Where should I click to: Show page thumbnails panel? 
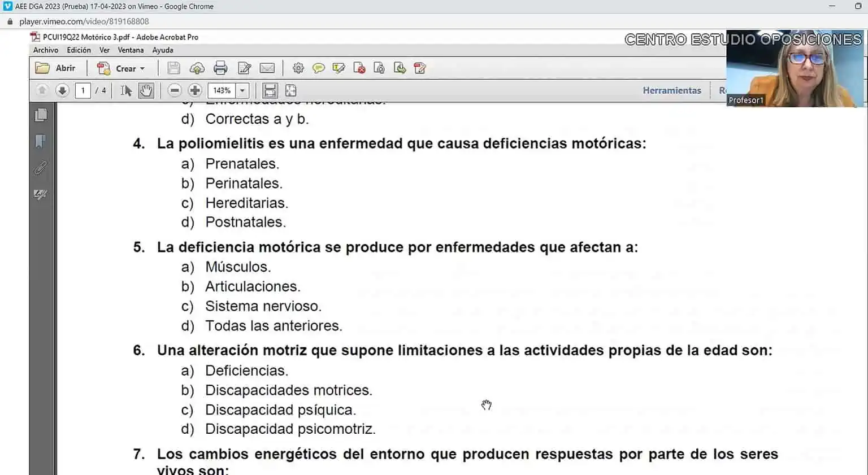[x=41, y=115]
